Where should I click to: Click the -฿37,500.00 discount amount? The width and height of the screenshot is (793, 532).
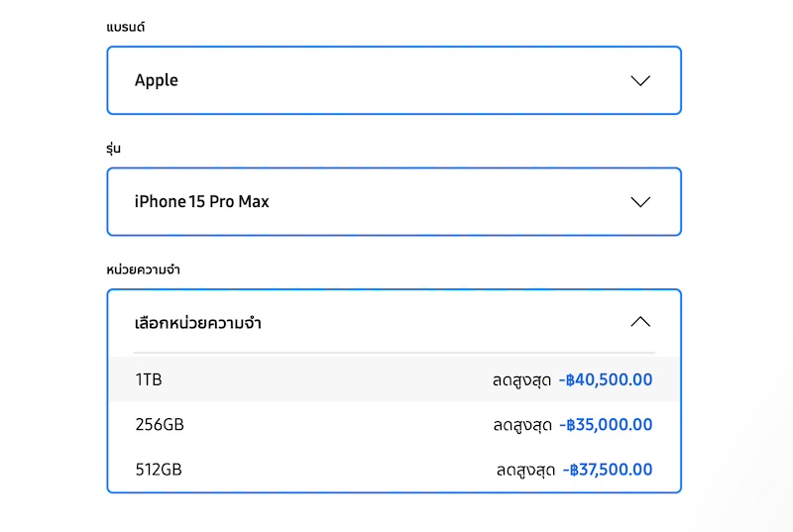click(x=608, y=470)
